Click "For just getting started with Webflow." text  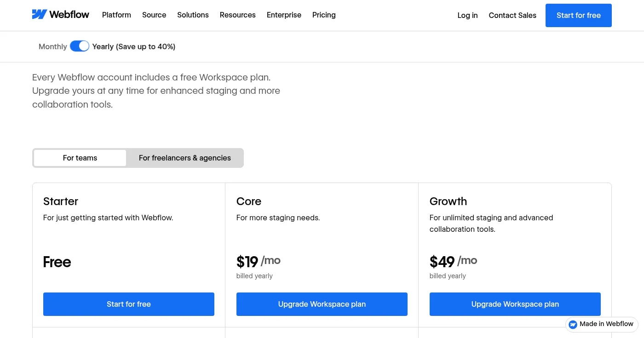pyautogui.click(x=108, y=218)
